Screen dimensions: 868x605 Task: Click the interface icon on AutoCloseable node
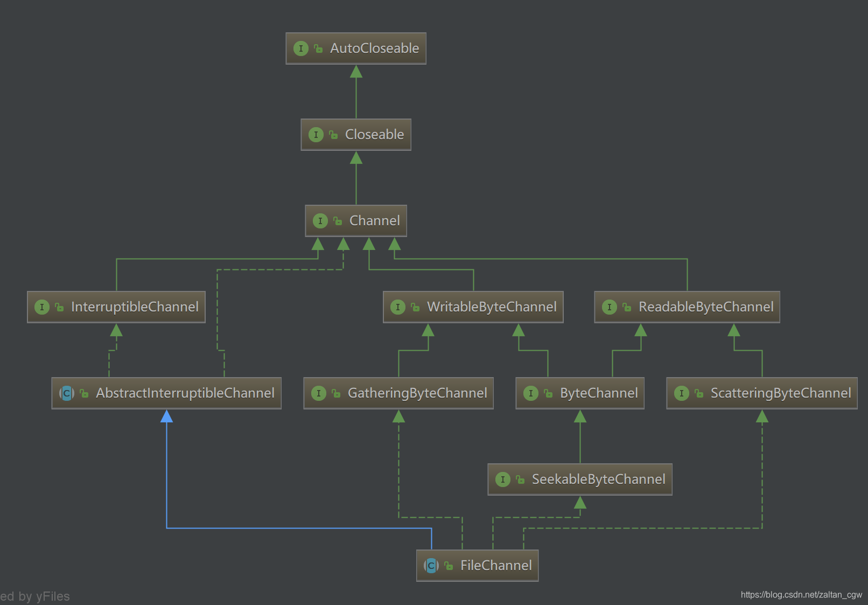[301, 48]
